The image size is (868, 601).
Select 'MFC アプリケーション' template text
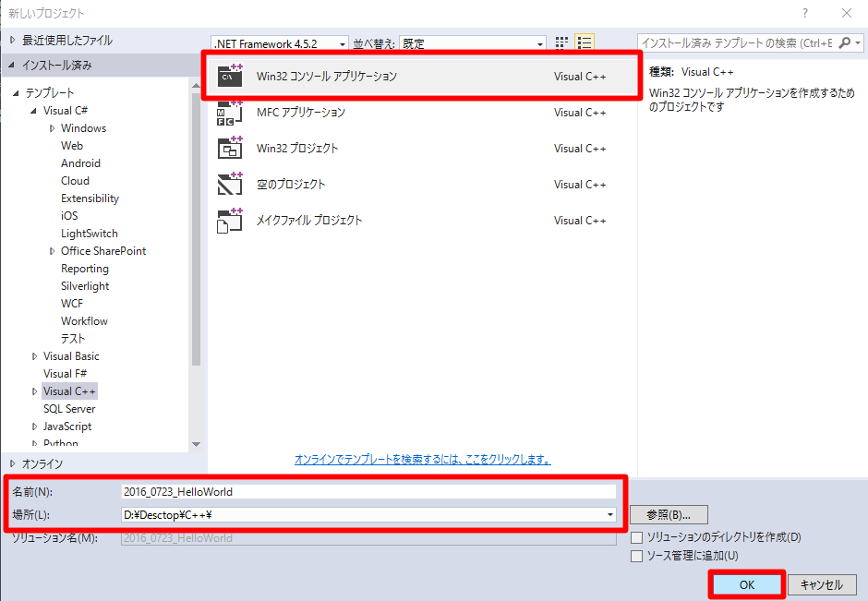point(301,113)
